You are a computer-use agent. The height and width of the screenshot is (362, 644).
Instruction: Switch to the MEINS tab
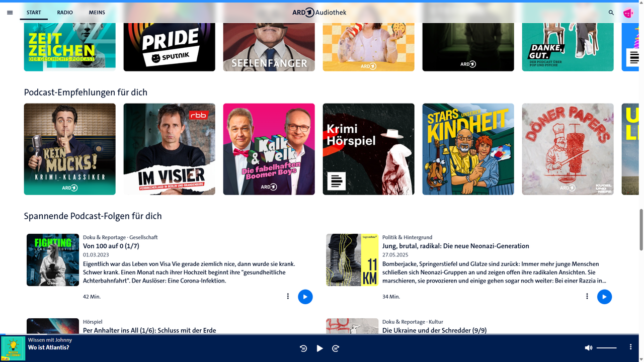pos(97,13)
